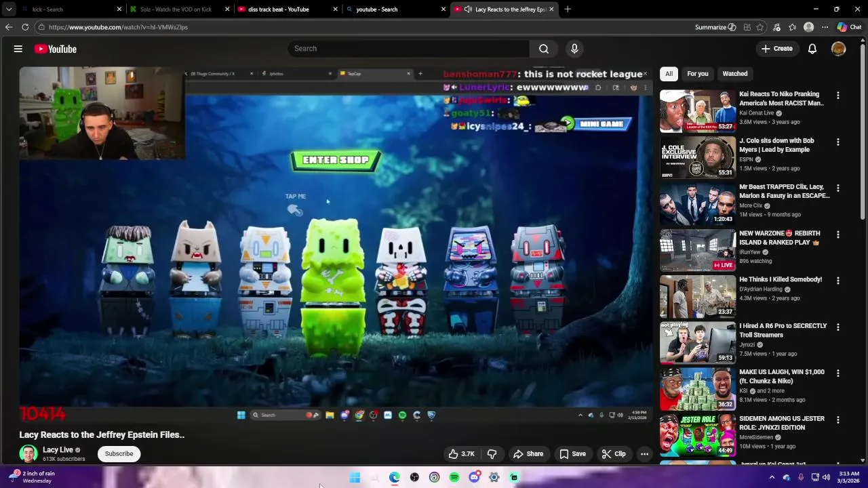
Task: Save the video to a playlist
Action: click(572, 454)
